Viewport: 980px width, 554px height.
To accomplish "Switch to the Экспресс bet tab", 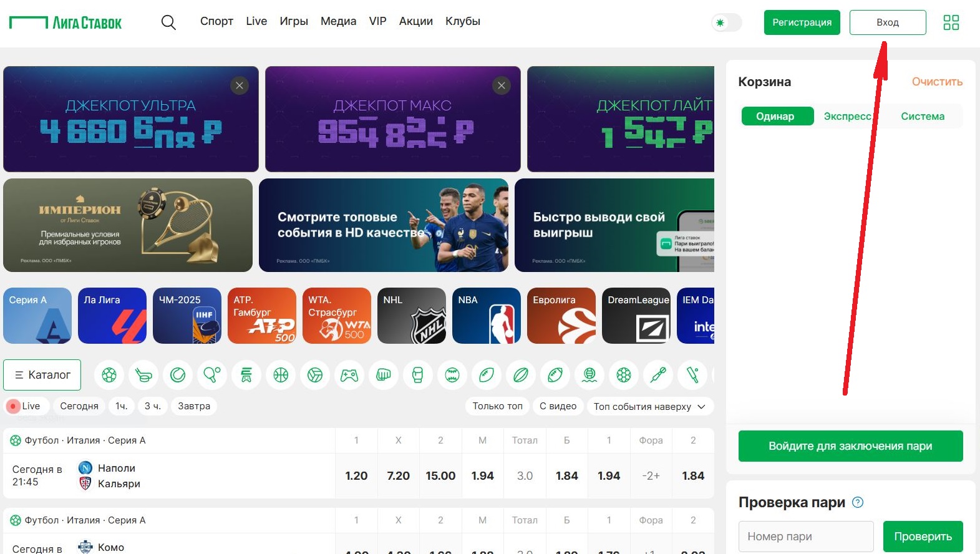I will point(847,116).
